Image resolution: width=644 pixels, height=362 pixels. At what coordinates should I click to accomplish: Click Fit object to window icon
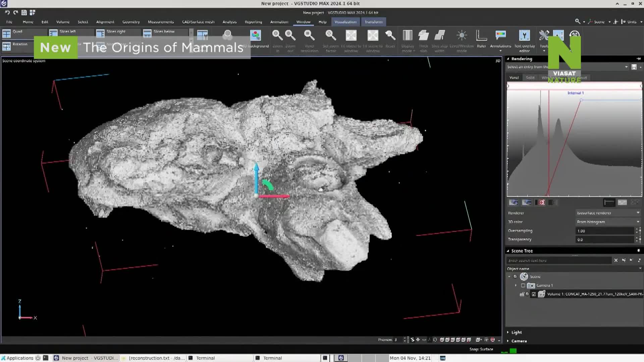coord(351,36)
